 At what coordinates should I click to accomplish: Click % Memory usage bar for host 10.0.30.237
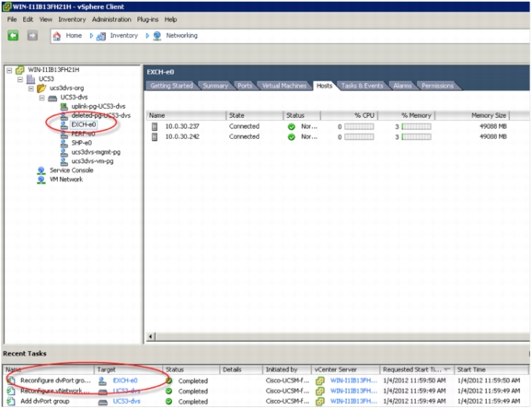pyautogui.click(x=416, y=127)
